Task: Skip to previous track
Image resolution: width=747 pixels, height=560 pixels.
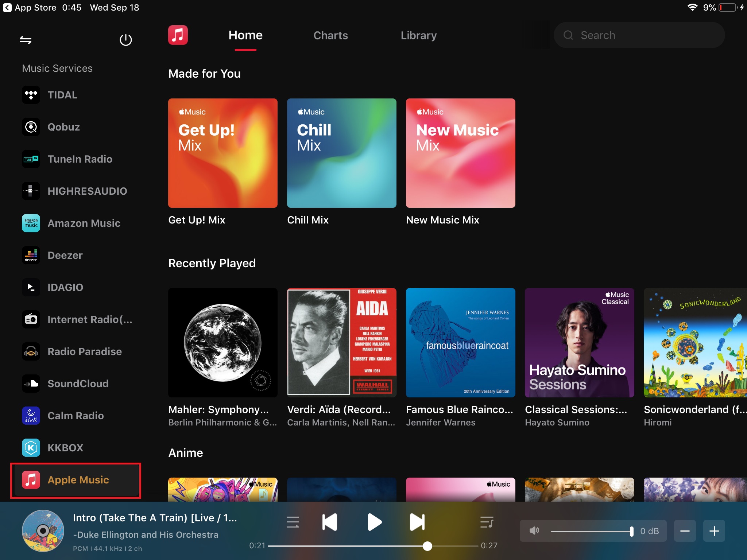Action: (x=330, y=522)
